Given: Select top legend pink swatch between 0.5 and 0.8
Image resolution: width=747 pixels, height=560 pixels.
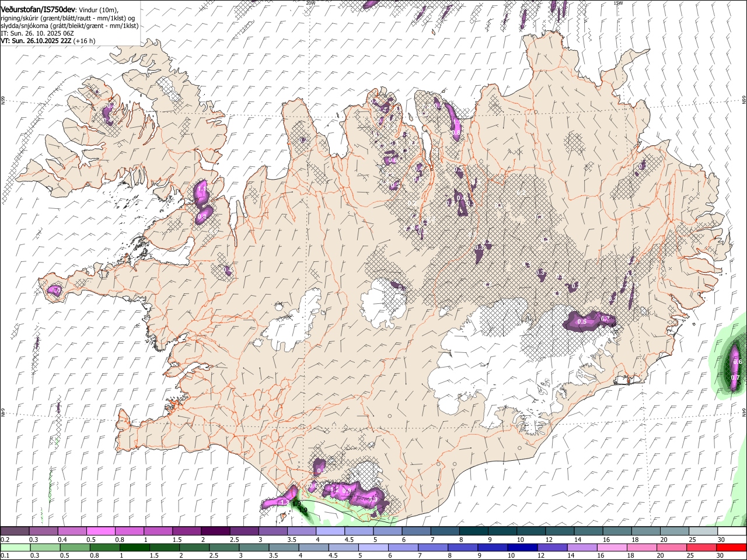Looking at the screenshot, I should point(101,531).
